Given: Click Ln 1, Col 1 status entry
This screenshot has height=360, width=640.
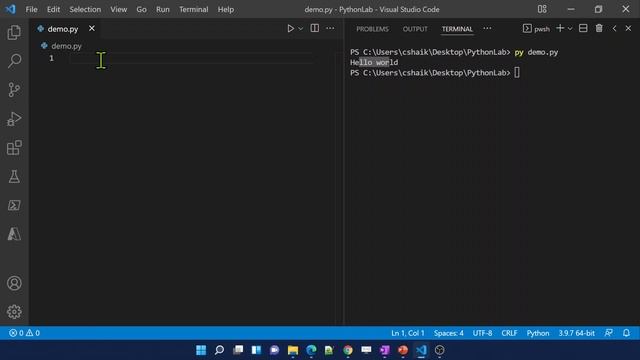Looking at the screenshot, I should tap(408, 333).
